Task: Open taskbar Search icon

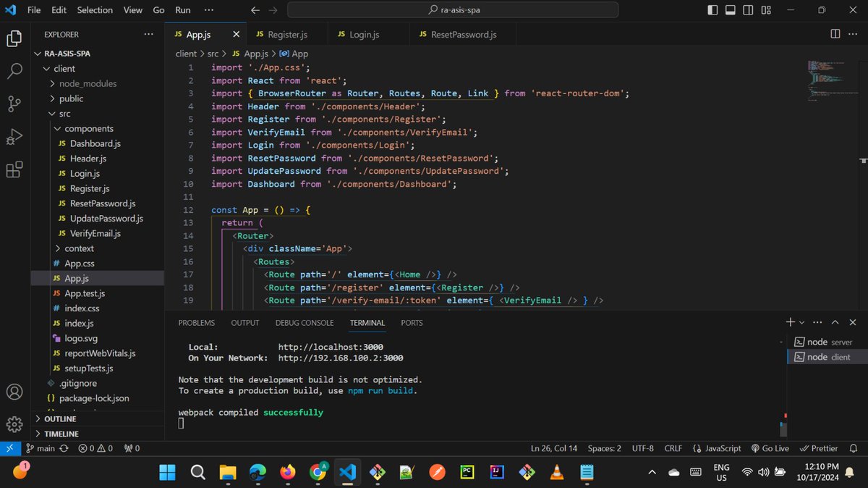Action: coord(197,472)
